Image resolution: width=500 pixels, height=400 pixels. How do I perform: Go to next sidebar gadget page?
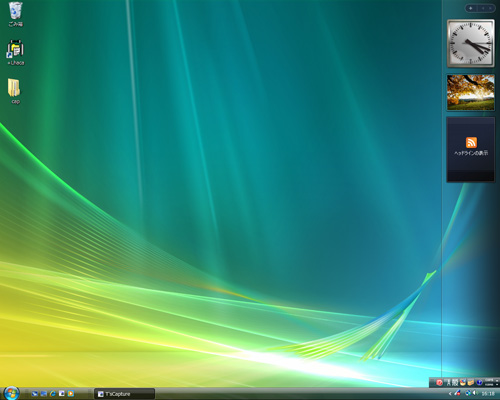(490, 8)
